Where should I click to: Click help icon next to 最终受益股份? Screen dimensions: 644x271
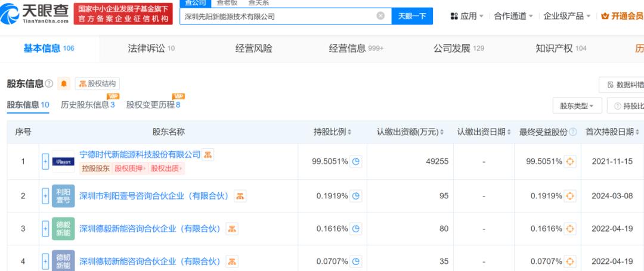click(573, 132)
